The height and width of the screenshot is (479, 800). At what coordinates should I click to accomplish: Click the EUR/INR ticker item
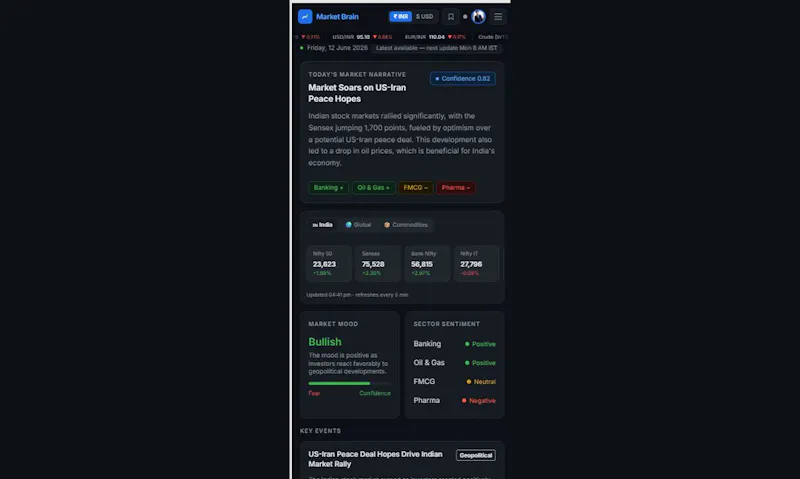(x=435, y=37)
